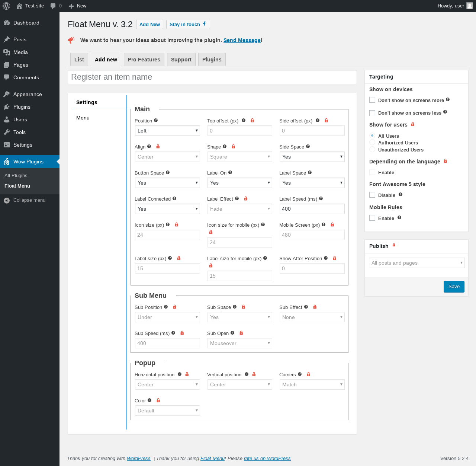Open the Label Connected dropdown
The height and width of the screenshot is (466, 476).
click(167, 209)
